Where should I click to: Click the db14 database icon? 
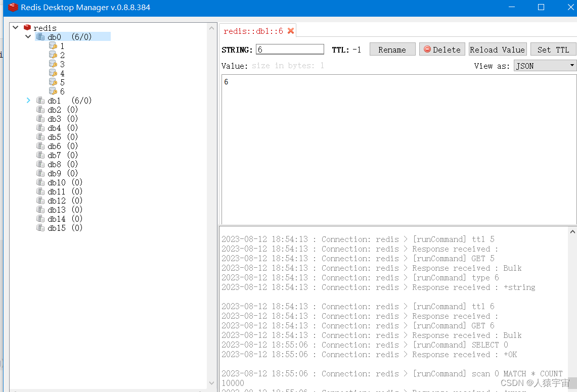(40, 218)
